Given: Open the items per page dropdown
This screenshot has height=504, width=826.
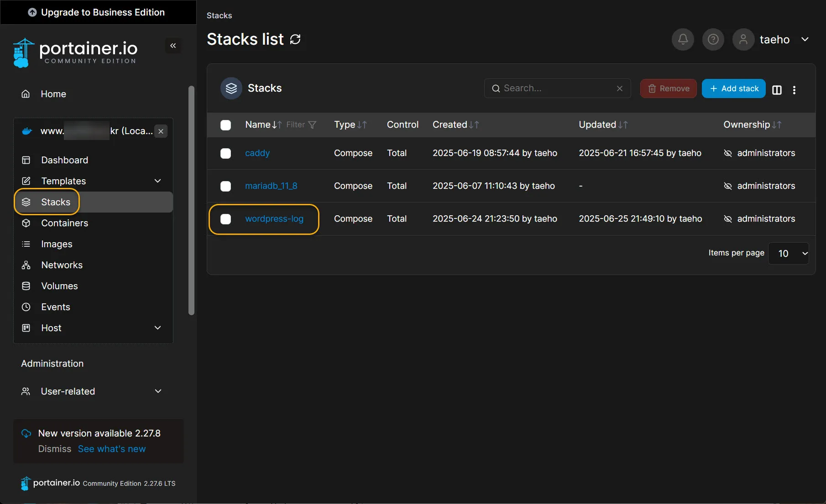Looking at the screenshot, I should 789,253.
